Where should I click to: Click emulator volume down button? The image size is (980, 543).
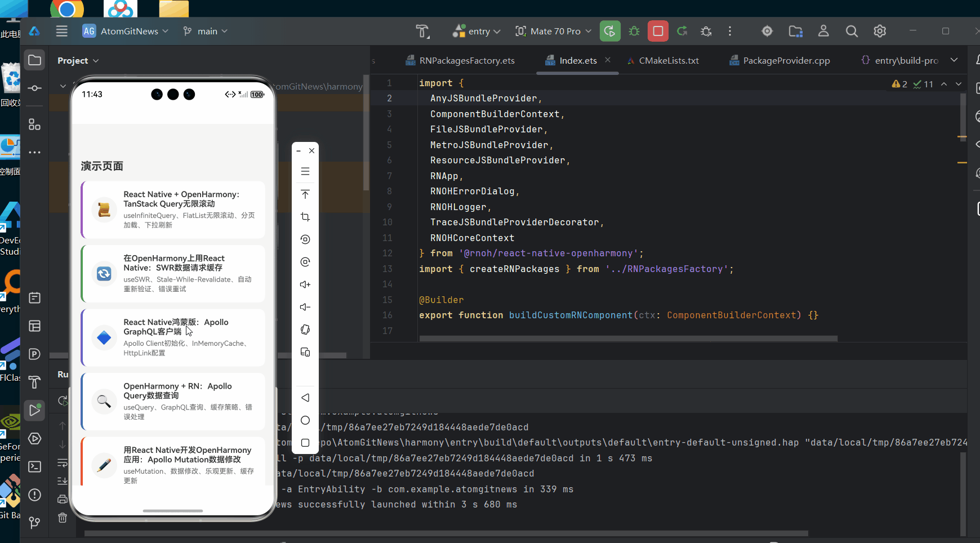point(305,307)
